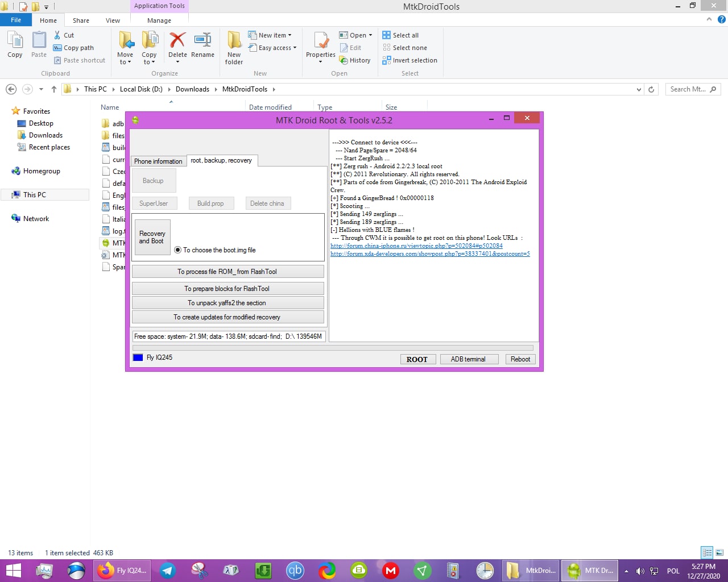This screenshot has height=582, width=728.
Task: Refresh the Explorer address bar
Action: pos(652,89)
